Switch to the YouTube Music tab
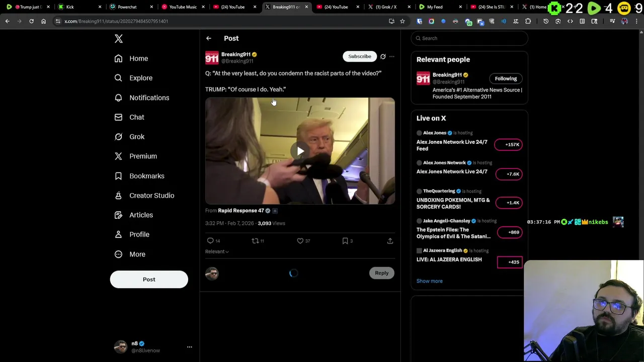 coord(182,7)
